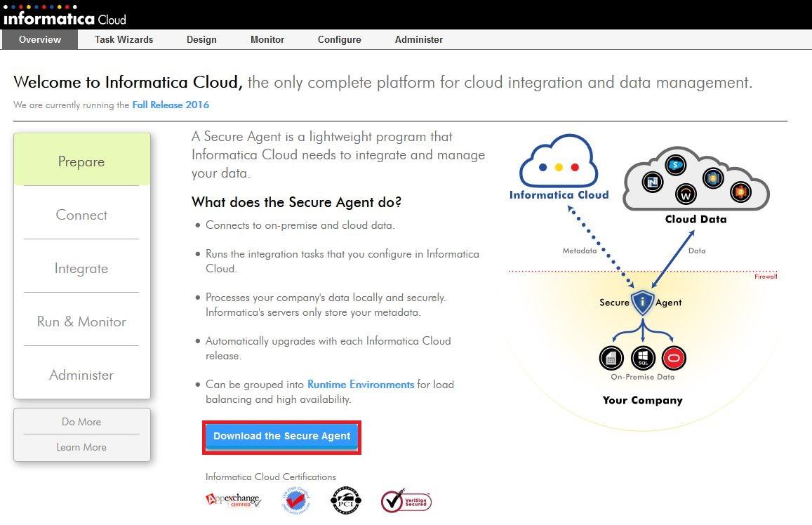
Task: Open the Fall Release 2016 link
Action: [171, 105]
